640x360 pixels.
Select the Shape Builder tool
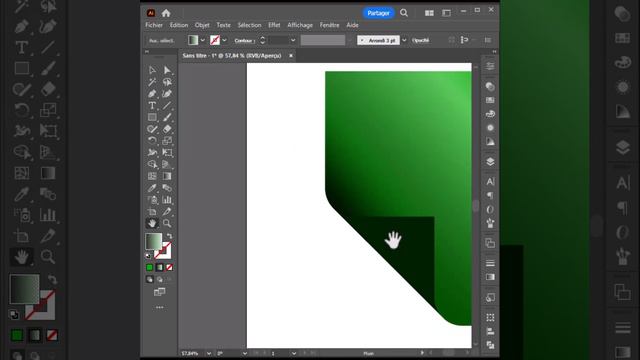coord(152,164)
